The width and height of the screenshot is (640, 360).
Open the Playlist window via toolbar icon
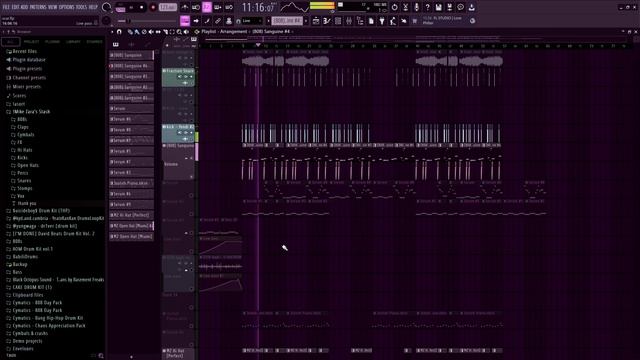tap(316, 21)
